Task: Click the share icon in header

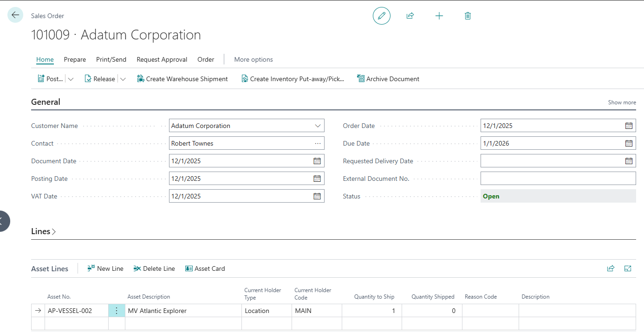Action: point(410,16)
